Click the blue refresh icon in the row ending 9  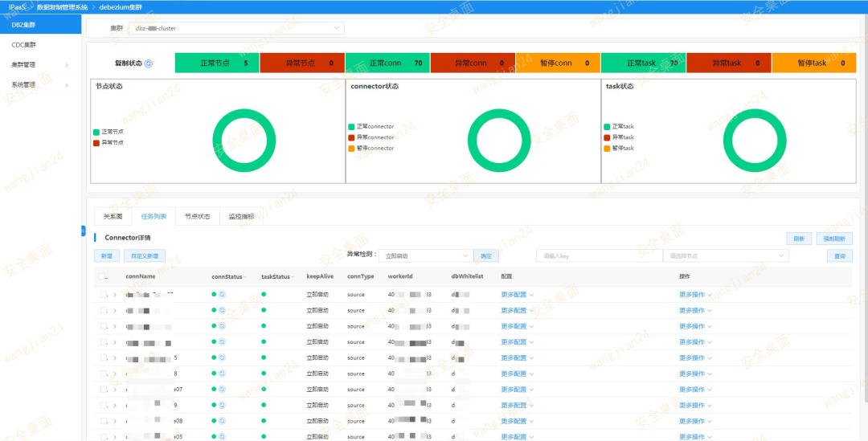[x=222, y=405]
